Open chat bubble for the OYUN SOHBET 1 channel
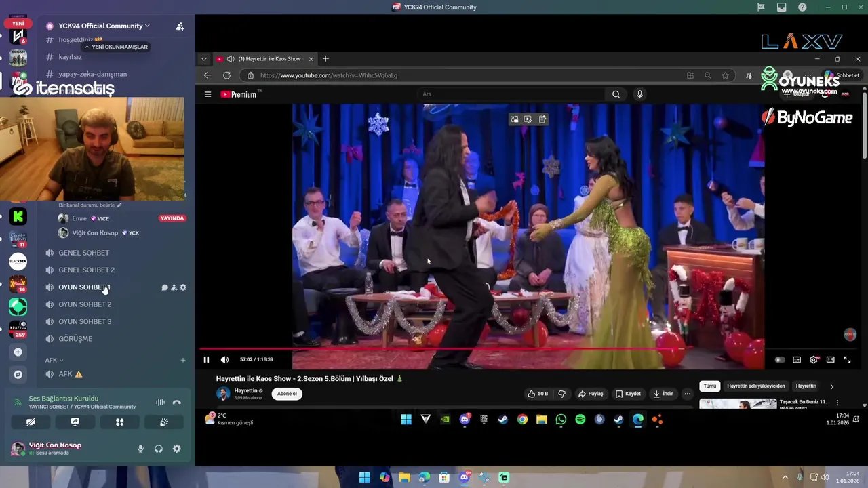The height and width of the screenshot is (488, 868). coord(164,287)
